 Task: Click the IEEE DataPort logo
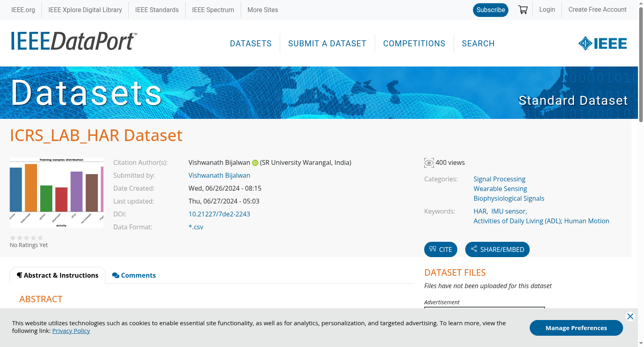tap(74, 41)
